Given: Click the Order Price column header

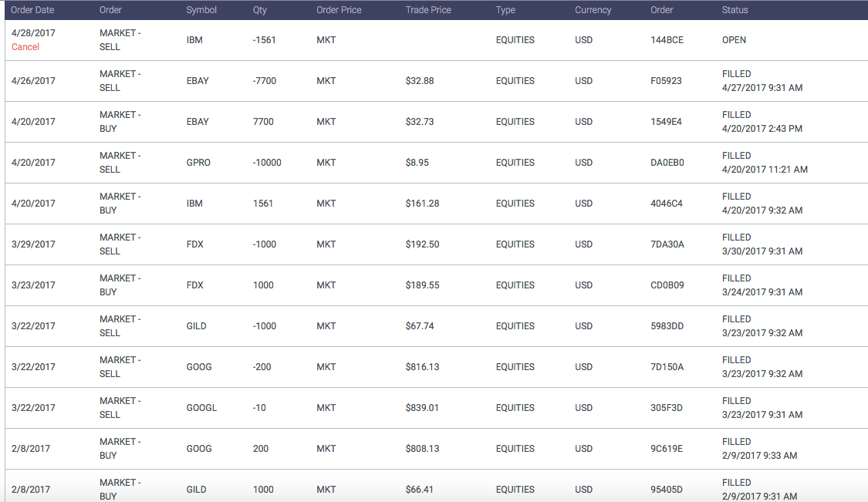Looking at the screenshot, I should click(339, 10).
